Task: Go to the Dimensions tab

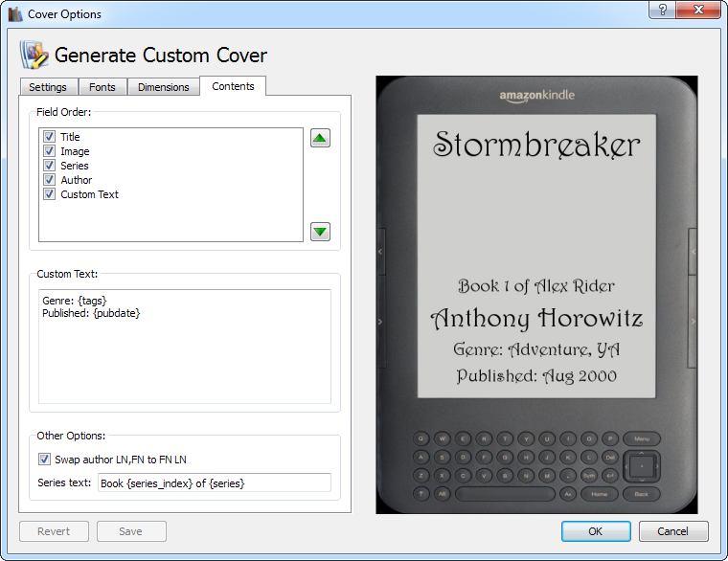Action: (x=164, y=87)
